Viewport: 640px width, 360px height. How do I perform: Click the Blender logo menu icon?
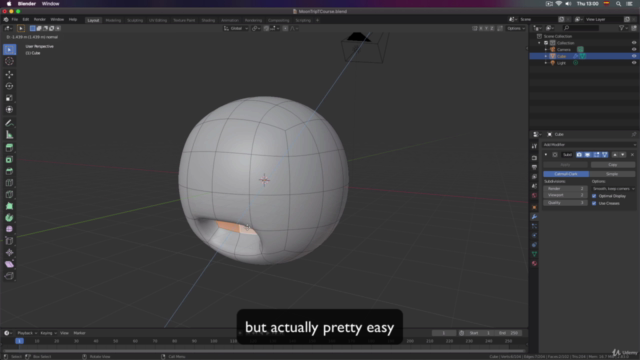(6, 20)
